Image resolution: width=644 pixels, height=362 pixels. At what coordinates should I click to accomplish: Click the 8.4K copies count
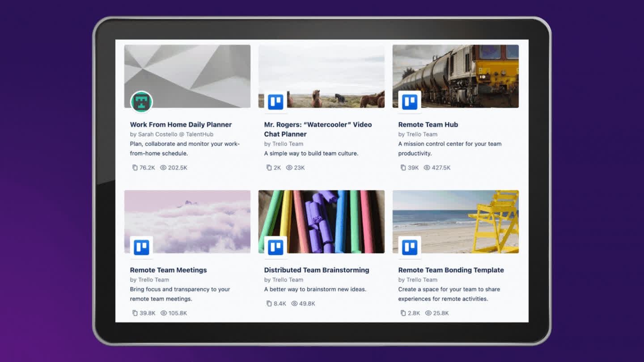tap(280, 303)
